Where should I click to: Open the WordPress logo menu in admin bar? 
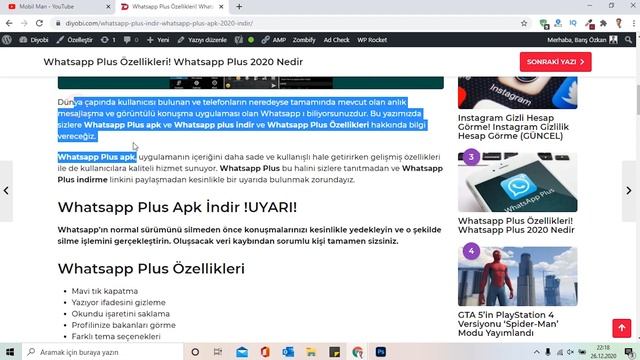7,40
